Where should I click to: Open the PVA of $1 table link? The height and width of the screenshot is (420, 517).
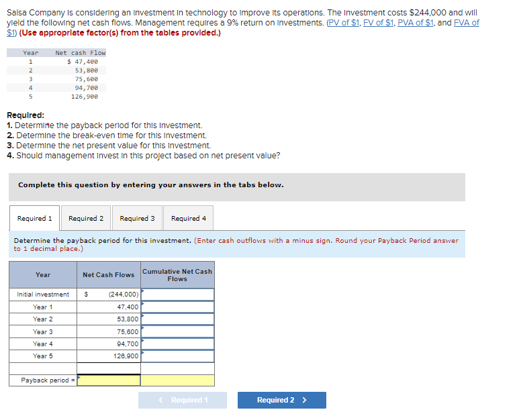[416, 23]
